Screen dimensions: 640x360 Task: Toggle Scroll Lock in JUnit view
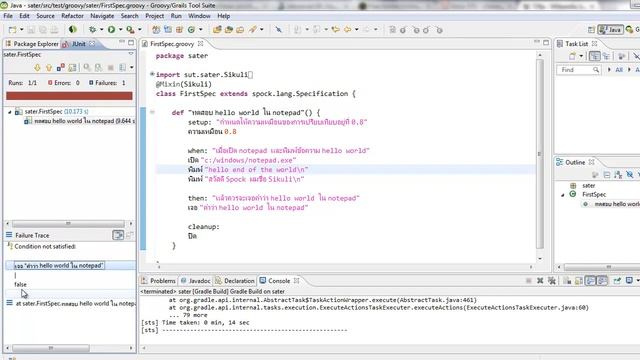[72, 67]
